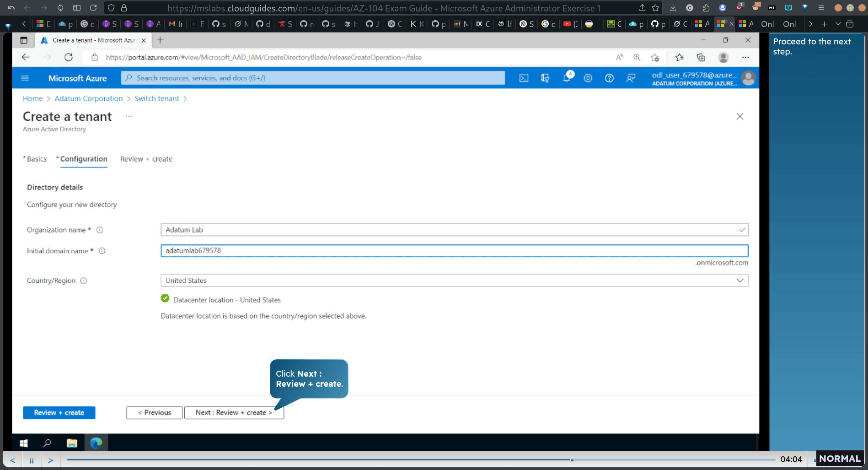This screenshot has height=470, width=868.
Task: Click outer browser share icon
Action: pyautogui.click(x=642, y=8)
